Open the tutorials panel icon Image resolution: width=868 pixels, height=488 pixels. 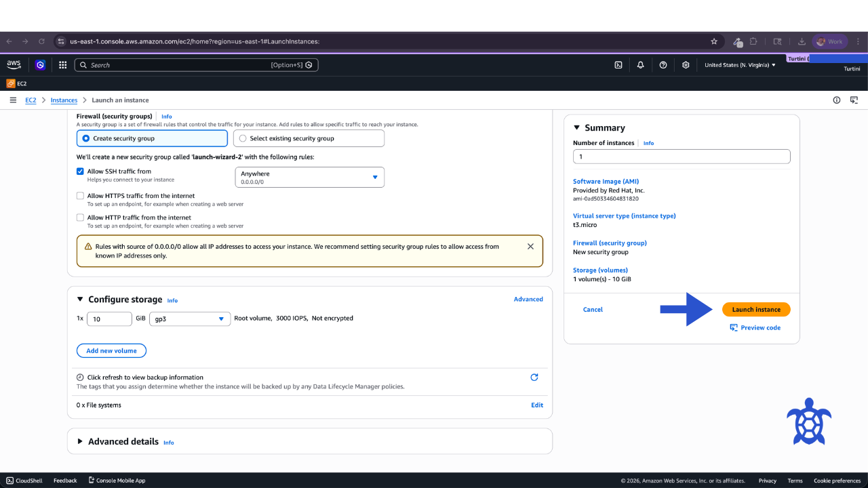coord(854,100)
